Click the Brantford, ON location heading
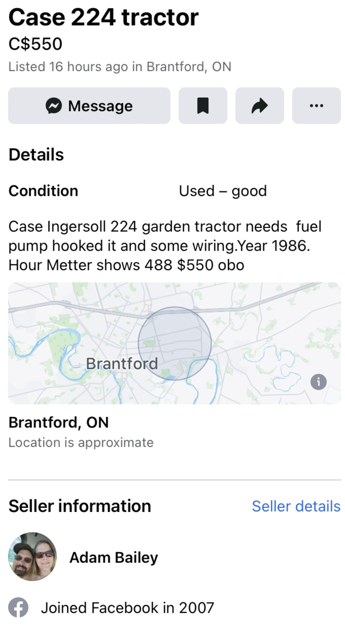The height and width of the screenshot is (644, 345). click(58, 422)
